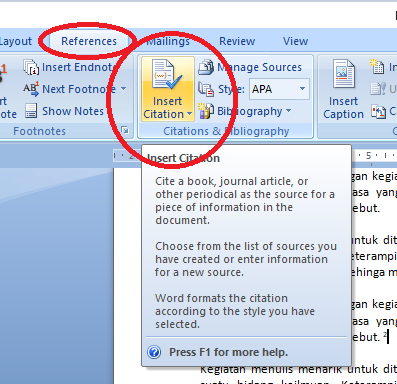Click the Insert Caption icon

click(x=344, y=74)
